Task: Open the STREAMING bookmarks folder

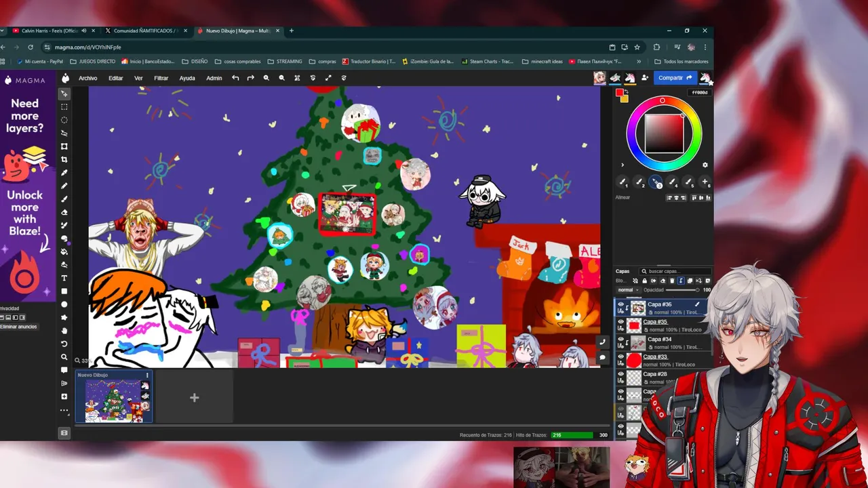Action: click(x=285, y=61)
